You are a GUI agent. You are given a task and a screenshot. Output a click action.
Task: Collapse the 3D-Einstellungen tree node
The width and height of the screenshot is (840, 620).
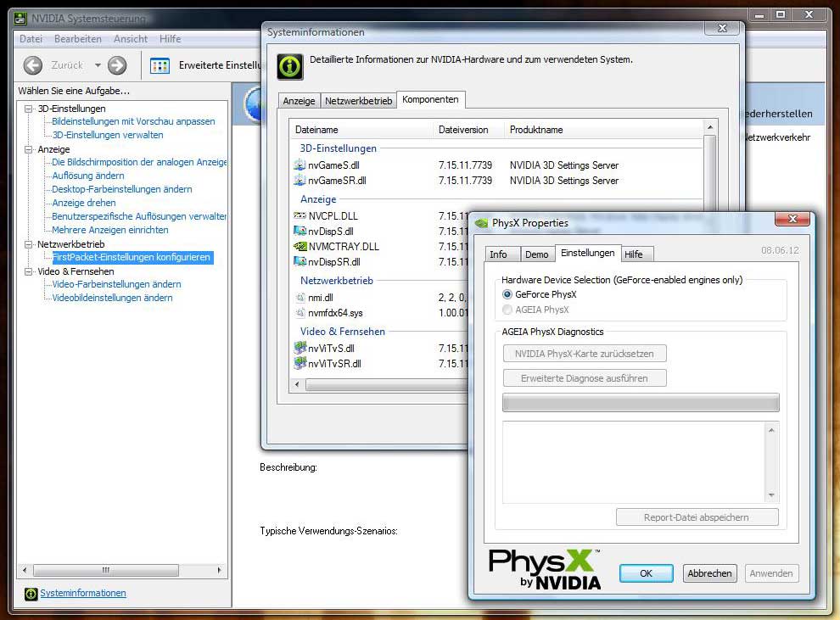[x=28, y=109]
